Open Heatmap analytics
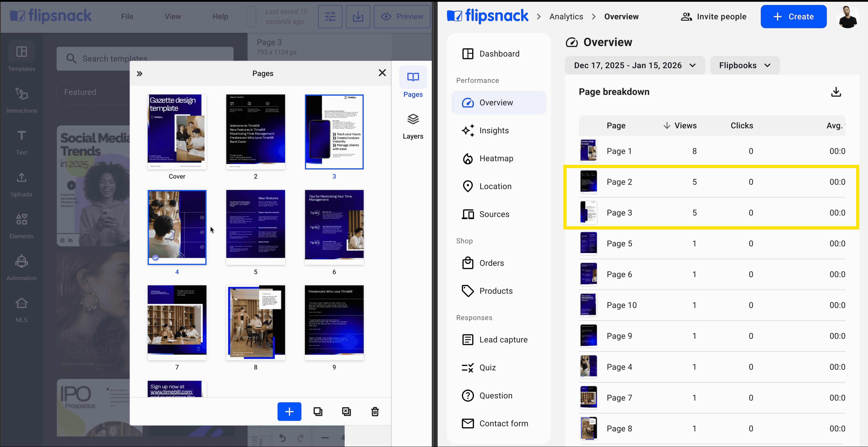Image resolution: width=868 pixels, height=447 pixels. (496, 159)
